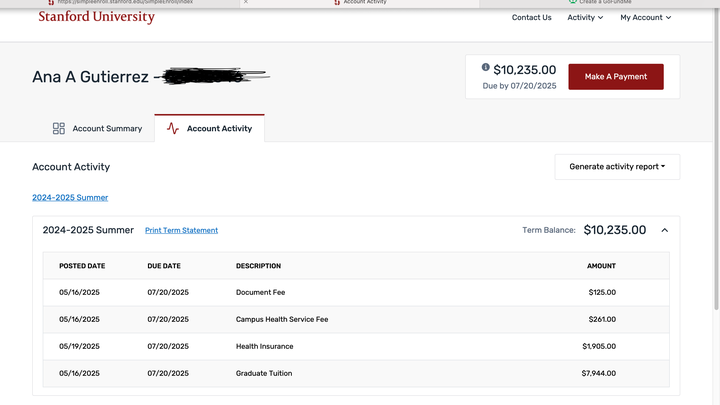The height and width of the screenshot is (405, 720).
Task: Open the My Account dropdown
Action: [645, 17]
